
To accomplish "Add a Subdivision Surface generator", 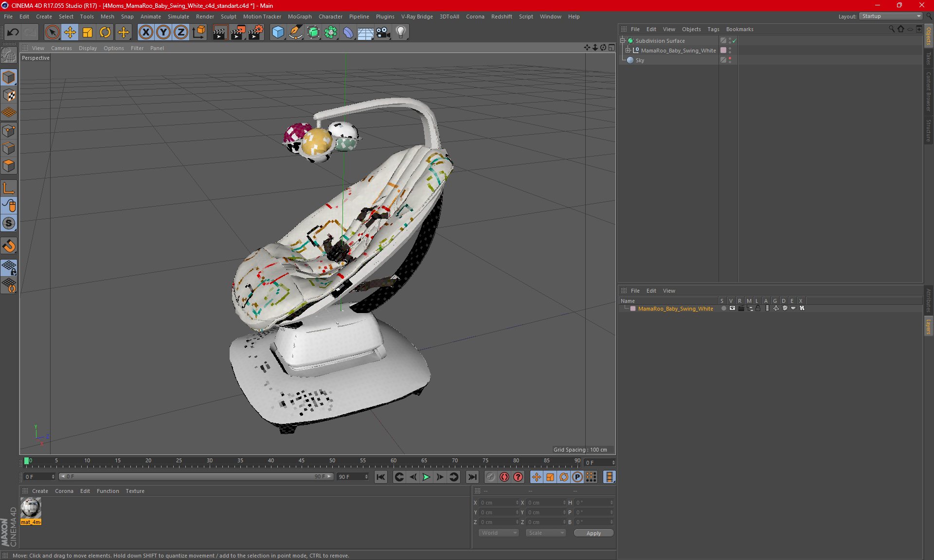I will [314, 32].
